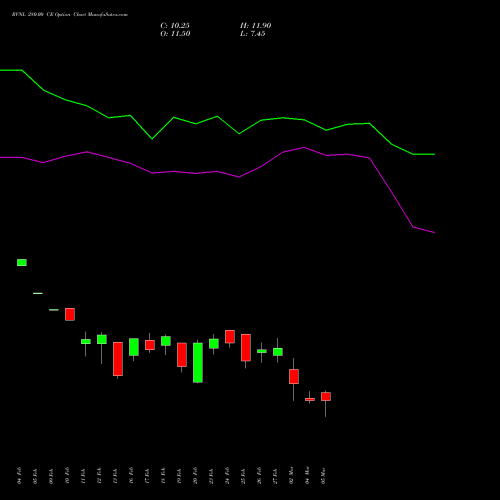Click the close value "C: 10.25"

175,26
